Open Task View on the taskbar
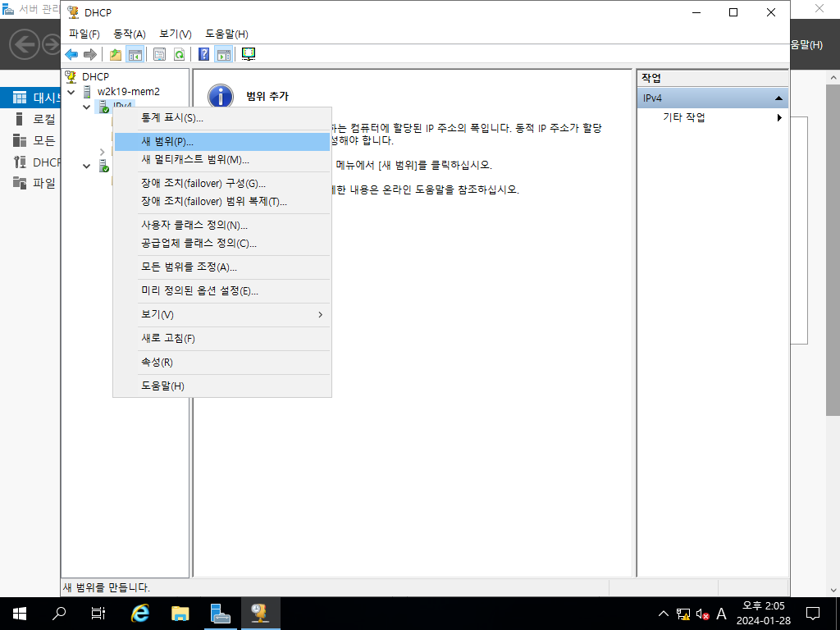Viewport: 840px width, 630px height. [x=98, y=614]
